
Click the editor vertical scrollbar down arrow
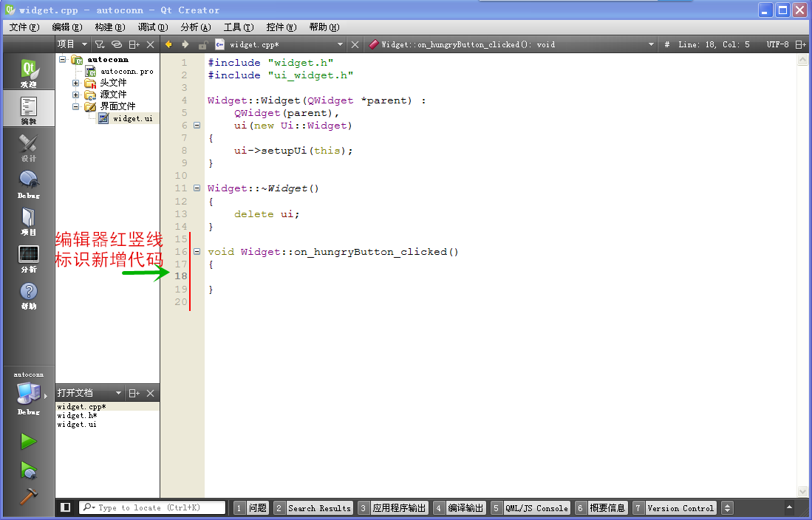tap(802, 490)
